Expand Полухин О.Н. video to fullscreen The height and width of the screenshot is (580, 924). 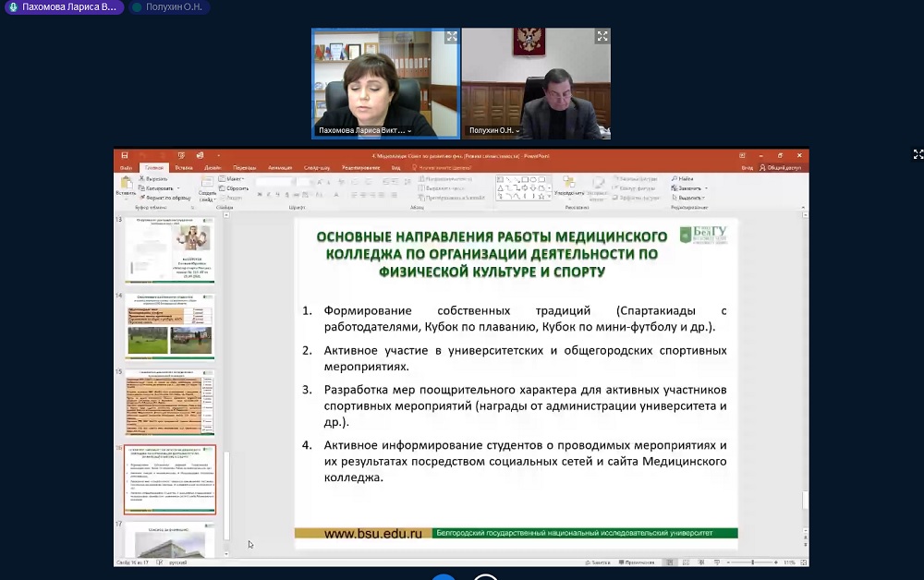(602, 37)
